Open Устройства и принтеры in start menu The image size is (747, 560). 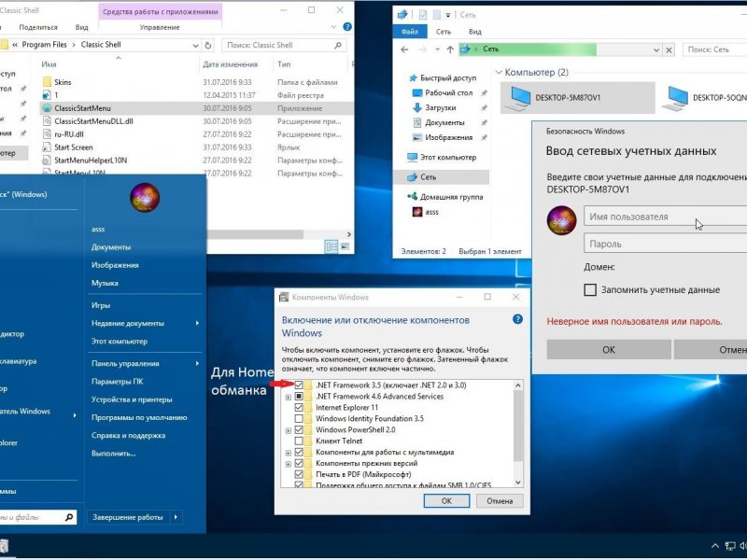click(132, 399)
